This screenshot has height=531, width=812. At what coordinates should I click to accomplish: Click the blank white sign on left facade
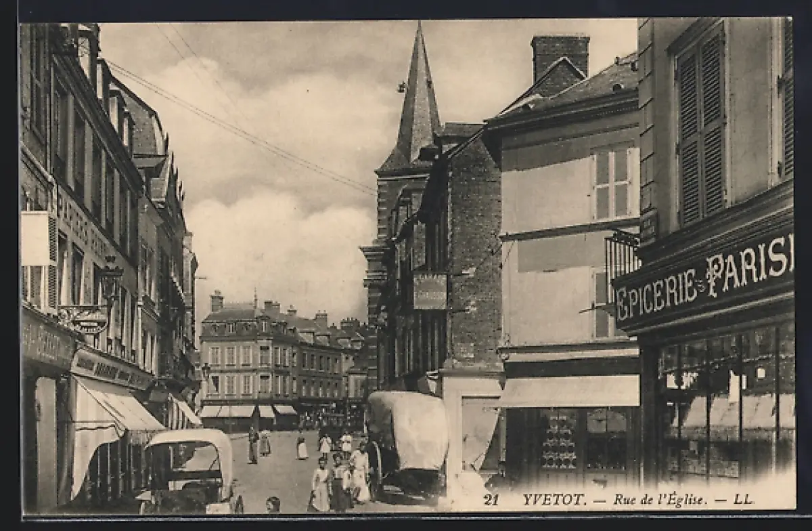(35, 238)
